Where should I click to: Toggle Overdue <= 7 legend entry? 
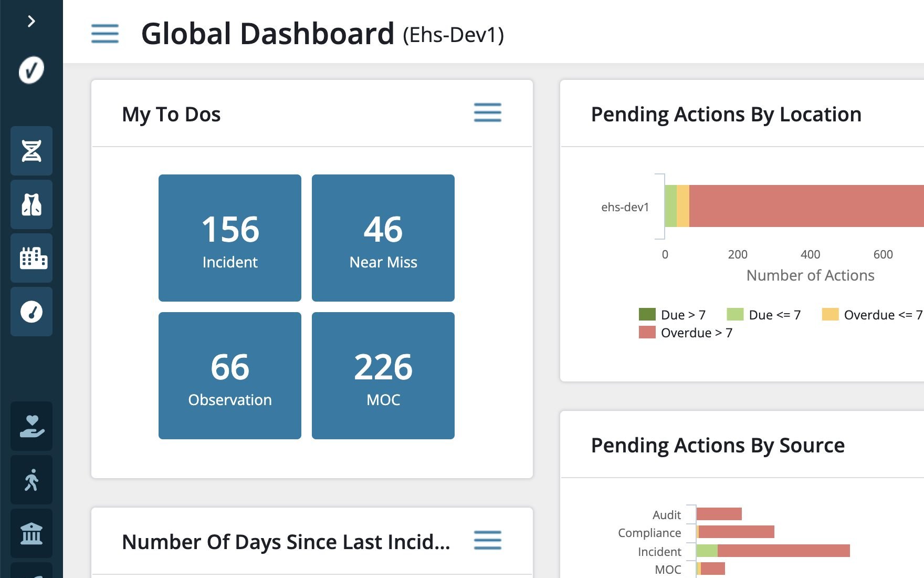(x=872, y=314)
